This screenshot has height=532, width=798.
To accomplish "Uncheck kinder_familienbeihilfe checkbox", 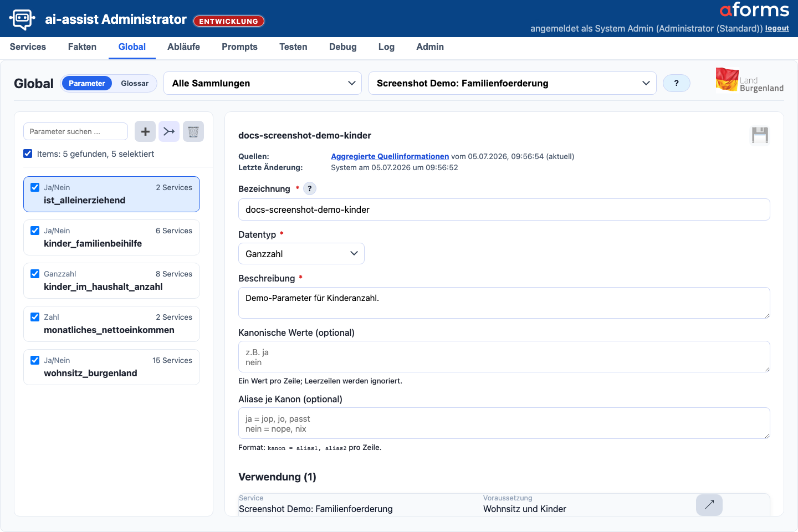I will click(x=35, y=231).
